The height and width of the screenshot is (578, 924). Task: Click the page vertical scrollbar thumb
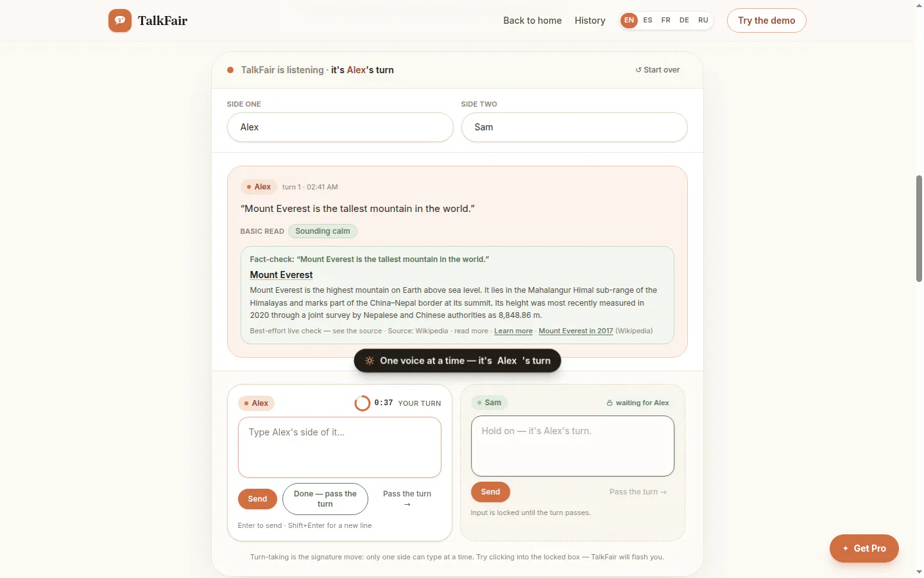[x=919, y=229]
